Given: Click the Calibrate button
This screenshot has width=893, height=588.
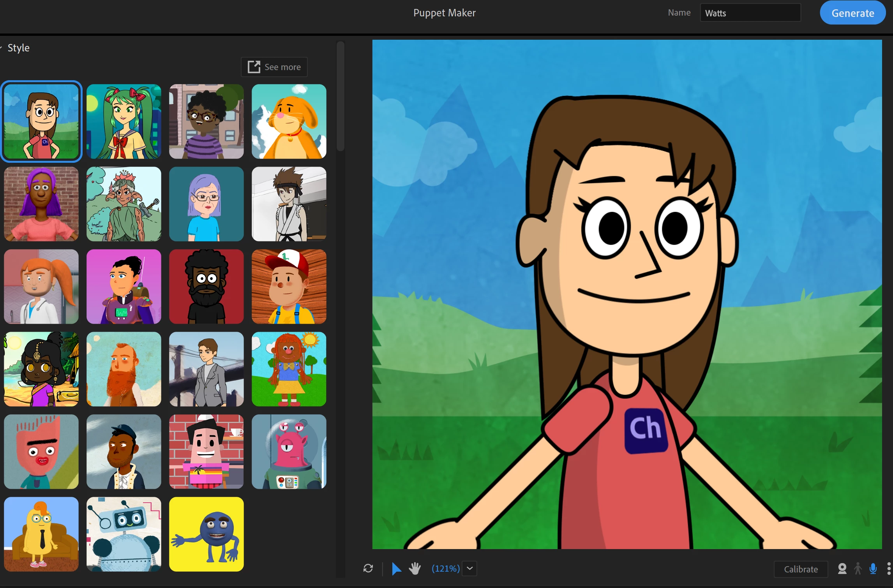Looking at the screenshot, I should [x=801, y=569].
